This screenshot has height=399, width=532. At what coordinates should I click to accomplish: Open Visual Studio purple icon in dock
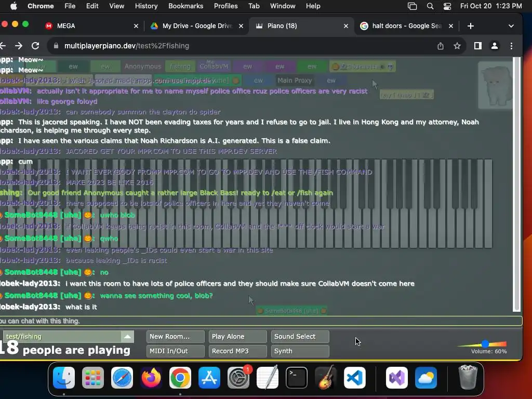[x=397, y=378]
